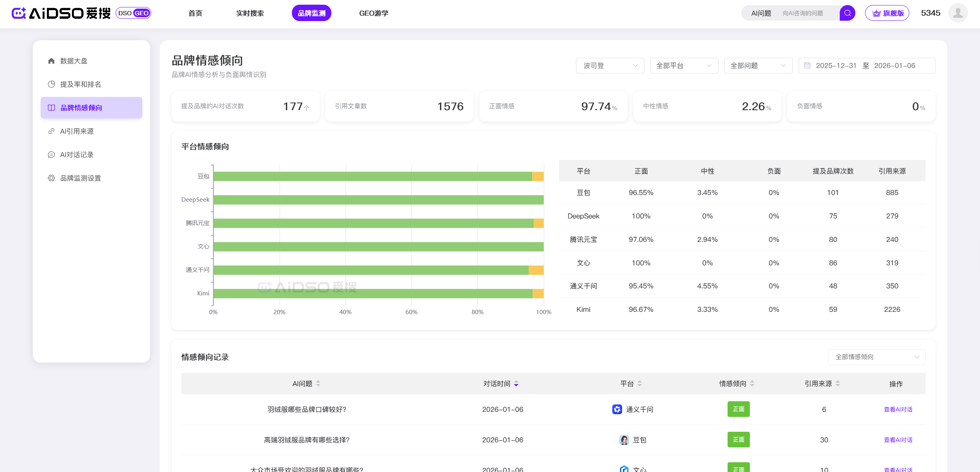Viewport: 980px width, 472px height.
Task: Toggle sort order on 对话时间 column
Action: pyautogui.click(x=516, y=384)
